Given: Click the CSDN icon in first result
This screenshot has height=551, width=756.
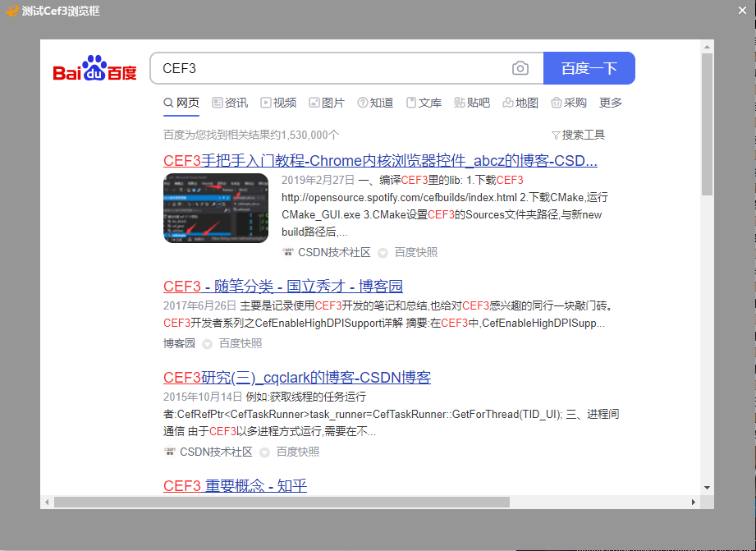Looking at the screenshot, I should click(288, 252).
